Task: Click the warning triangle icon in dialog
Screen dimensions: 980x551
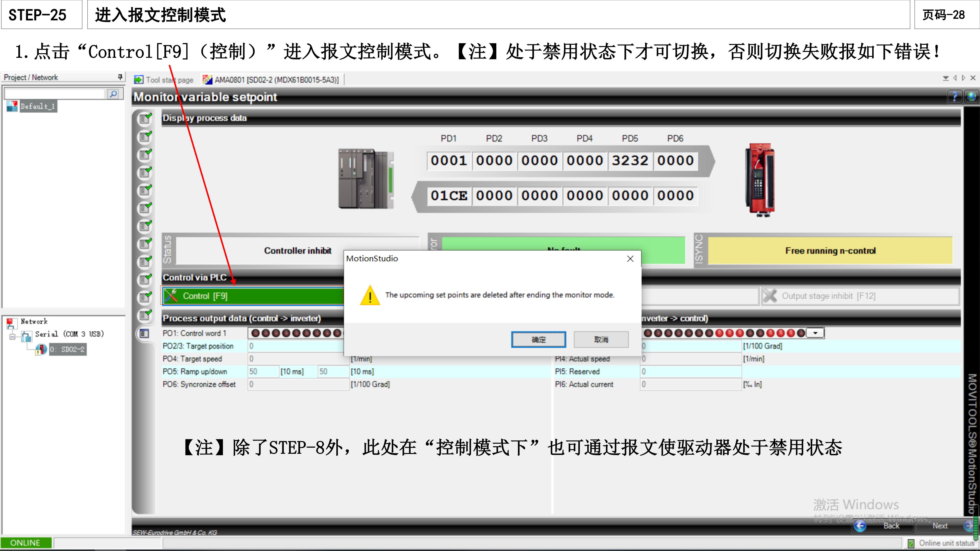Action: 370,295
